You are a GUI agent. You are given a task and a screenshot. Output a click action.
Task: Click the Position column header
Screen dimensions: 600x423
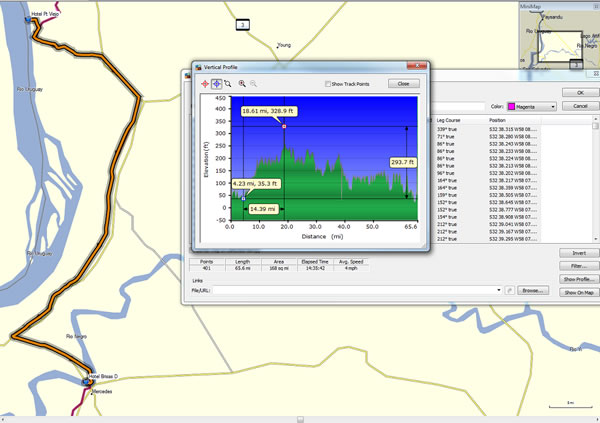point(513,120)
